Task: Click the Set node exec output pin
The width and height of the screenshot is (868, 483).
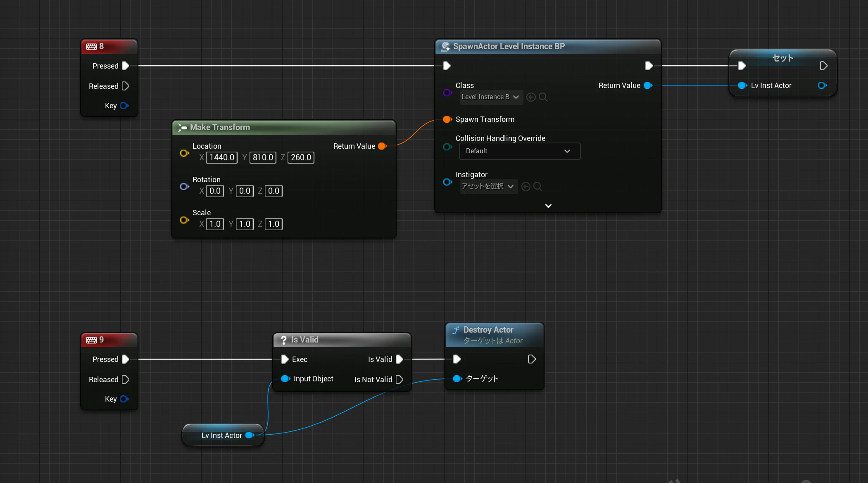Action: point(823,66)
